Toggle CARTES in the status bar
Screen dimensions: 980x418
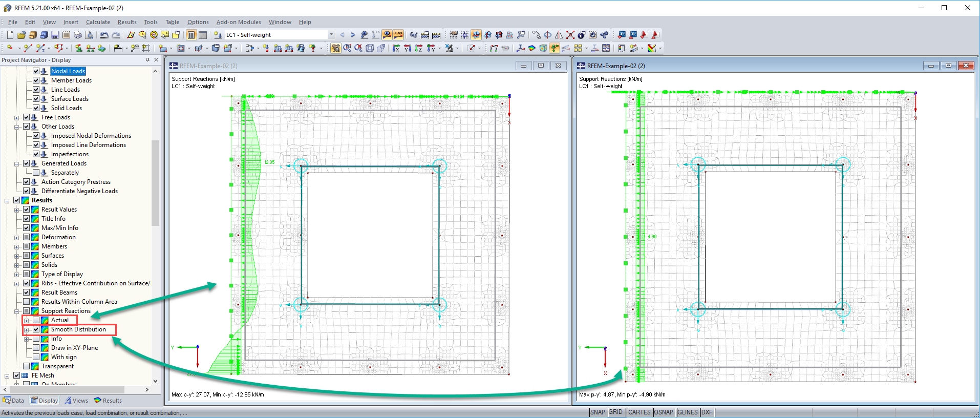tap(639, 412)
